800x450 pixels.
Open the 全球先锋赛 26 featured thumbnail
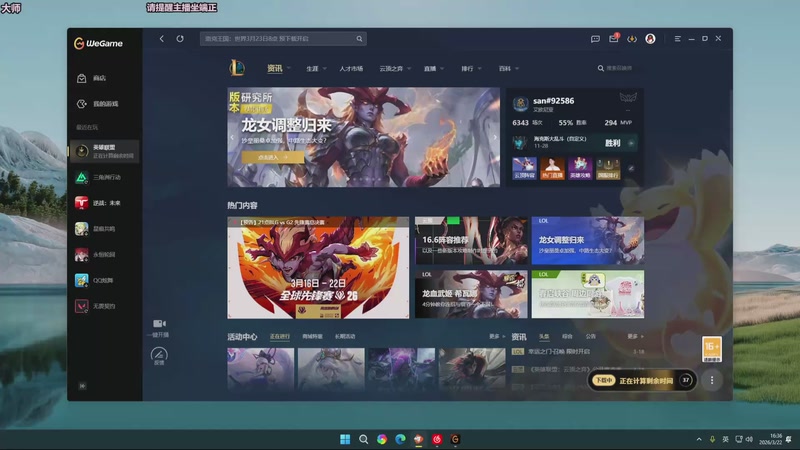point(318,267)
